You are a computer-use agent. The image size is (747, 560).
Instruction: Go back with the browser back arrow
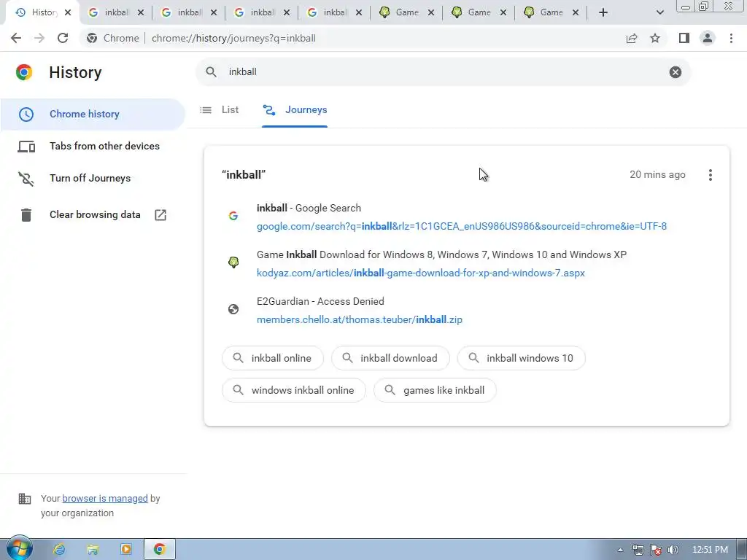16,38
